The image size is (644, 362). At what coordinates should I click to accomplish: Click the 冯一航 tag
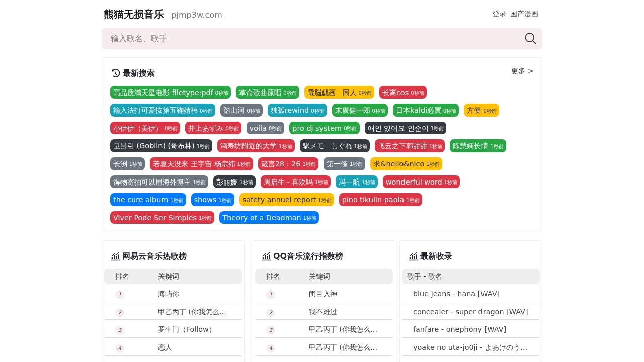[357, 182]
